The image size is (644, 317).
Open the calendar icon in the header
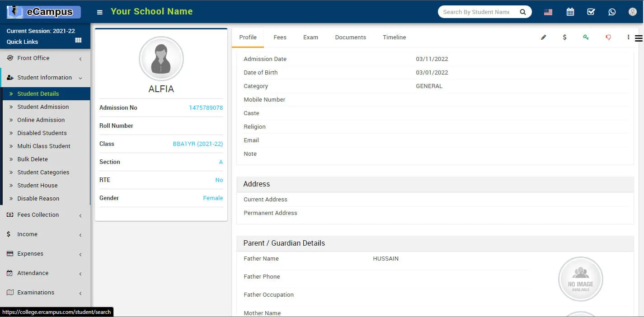(x=570, y=12)
